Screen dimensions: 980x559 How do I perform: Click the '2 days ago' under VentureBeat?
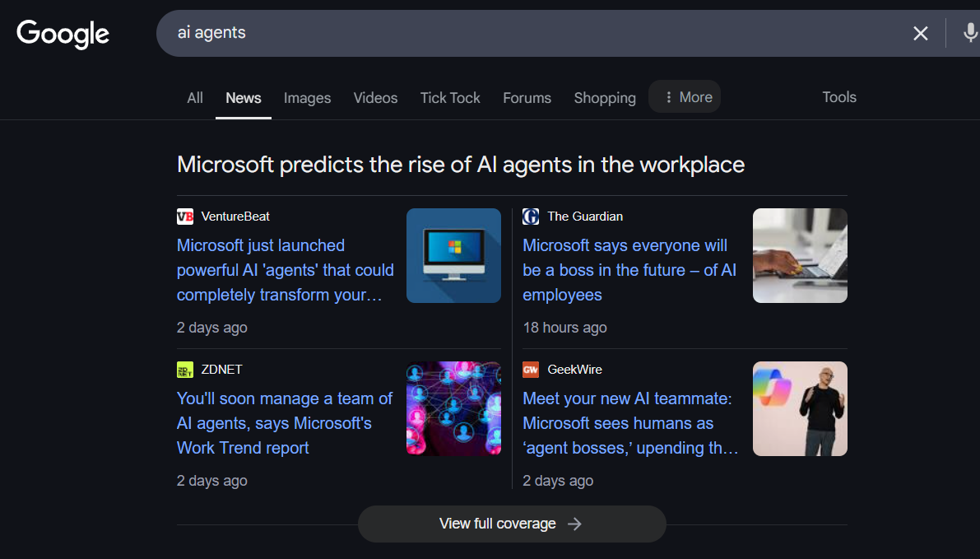coord(211,328)
